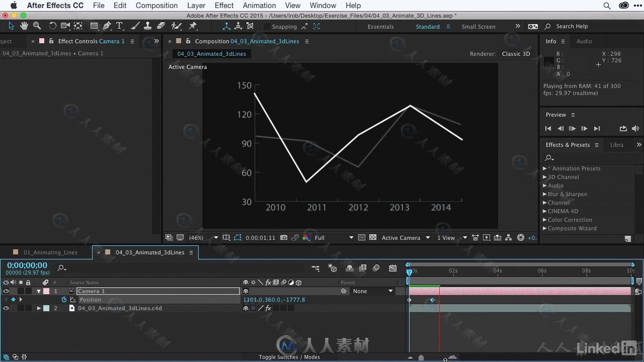Select the Rectangle shape tool
The height and width of the screenshot is (362, 644).
[x=94, y=26]
